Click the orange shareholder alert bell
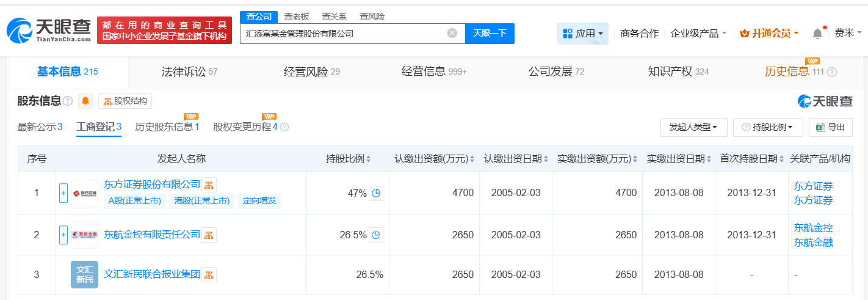 85,101
